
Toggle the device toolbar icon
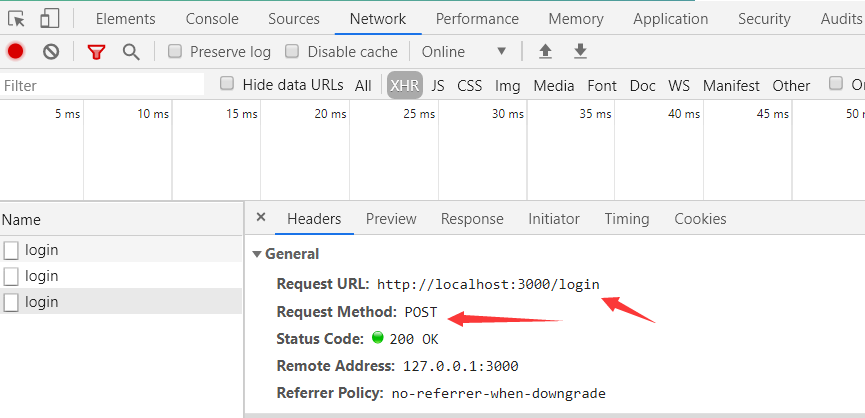pyautogui.click(x=50, y=18)
